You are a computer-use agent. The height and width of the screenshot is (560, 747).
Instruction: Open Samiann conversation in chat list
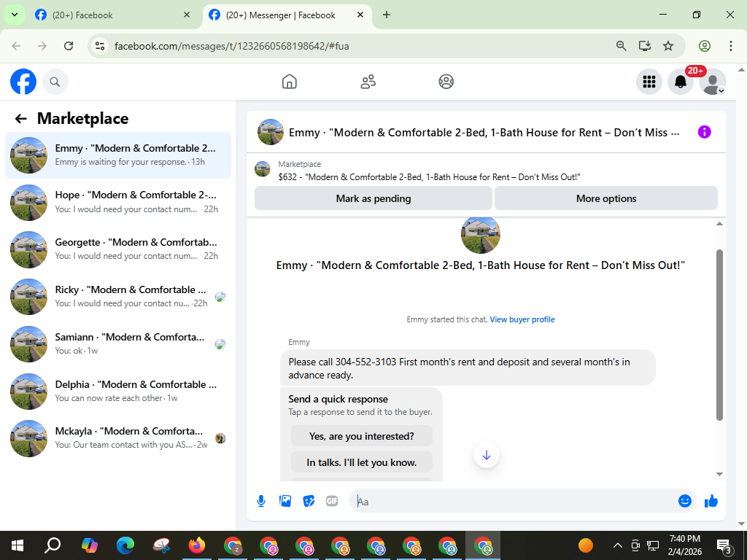tap(118, 344)
